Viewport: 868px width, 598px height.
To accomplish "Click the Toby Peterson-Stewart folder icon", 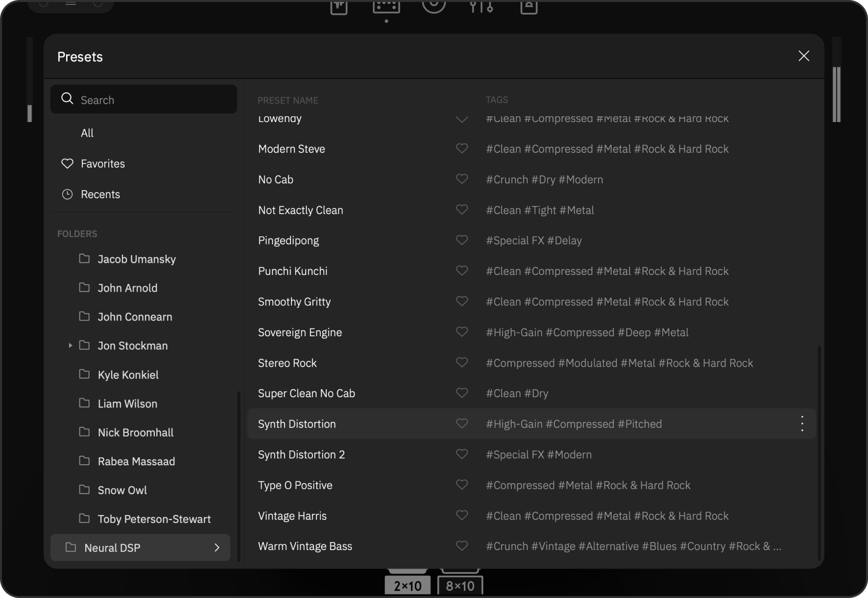I will tap(84, 518).
